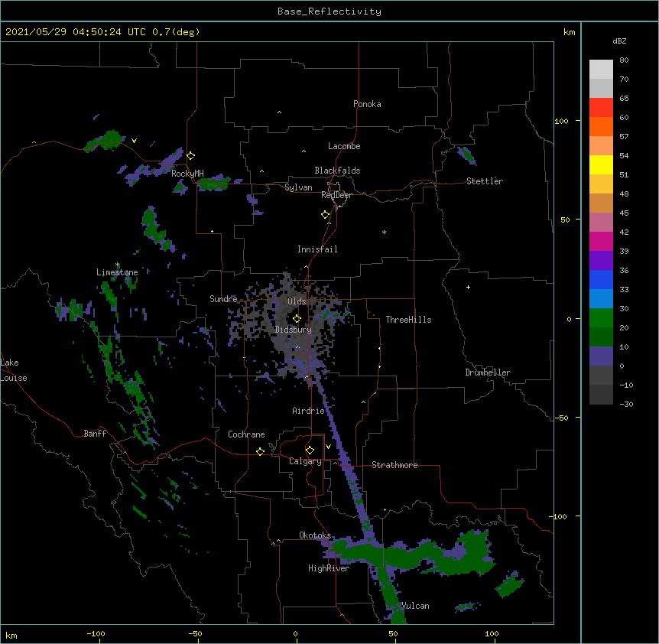Click the Ponoka city label
This screenshot has height=644, width=659.
367,104
